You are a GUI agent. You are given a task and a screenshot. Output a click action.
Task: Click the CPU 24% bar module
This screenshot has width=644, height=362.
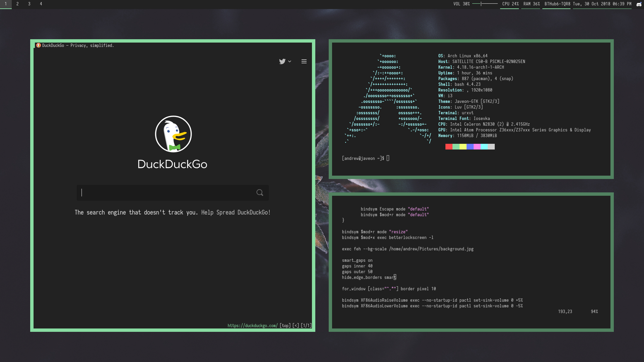[x=510, y=4]
